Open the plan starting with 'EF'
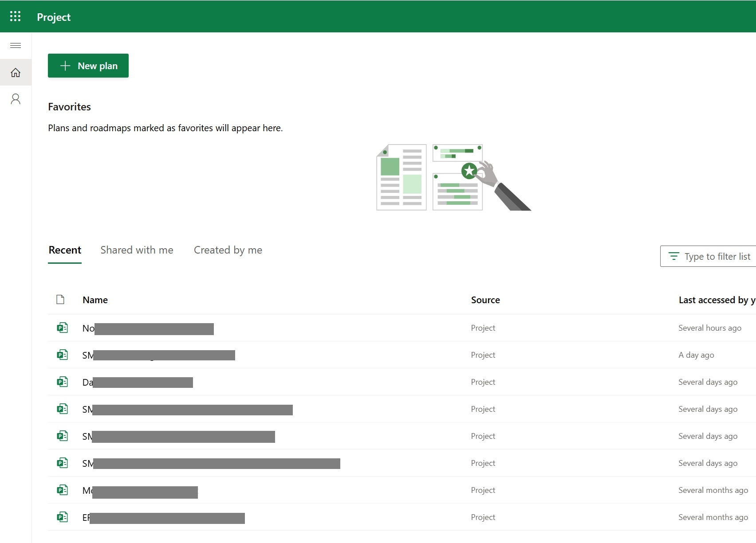This screenshot has width=756, height=543. pyautogui.click(x=164, y=518)
